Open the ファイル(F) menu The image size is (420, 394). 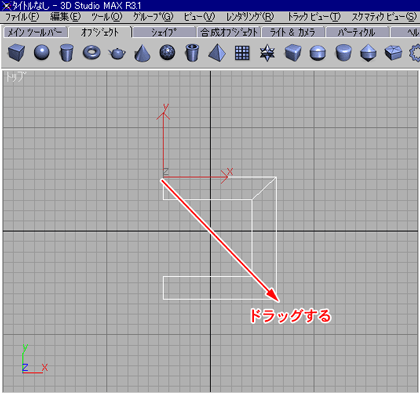tap(22, 16)
